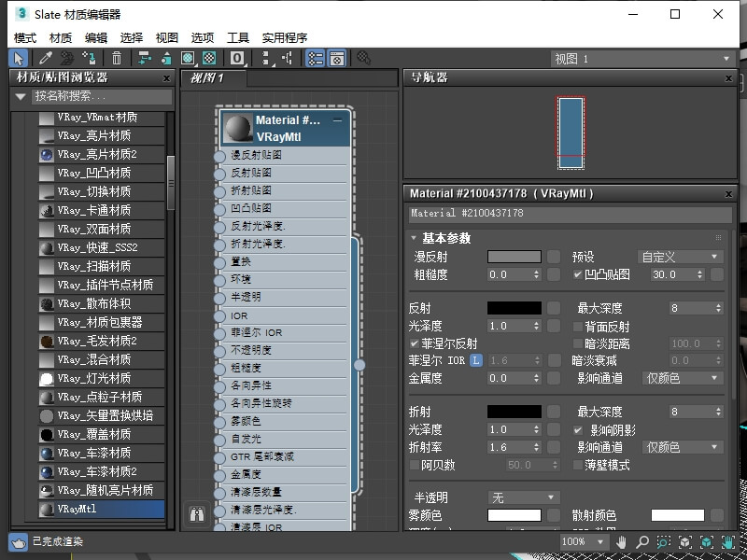Image resolution: width=747 pixels, height=560 pixels.
Task: Toggle Material/Map Browser panel icon
Action: point(316,59)
